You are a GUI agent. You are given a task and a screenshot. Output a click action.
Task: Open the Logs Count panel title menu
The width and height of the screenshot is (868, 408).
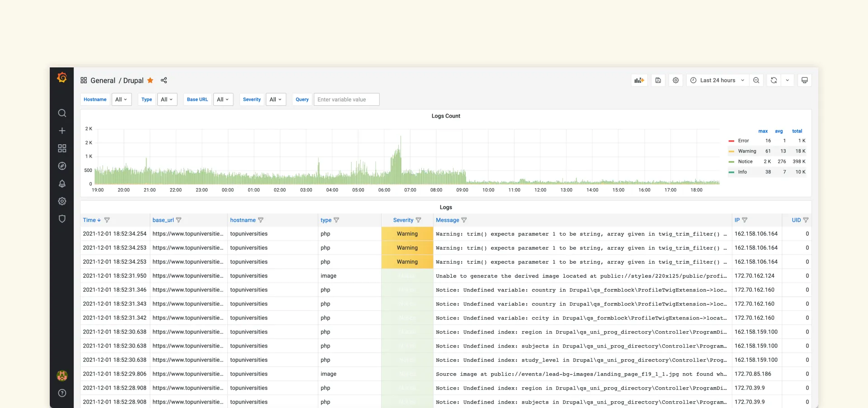click(x=446, y=116)
